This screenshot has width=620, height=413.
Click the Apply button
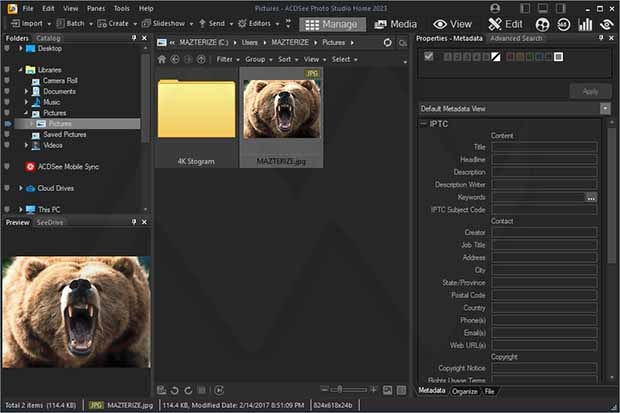[590, 91]
